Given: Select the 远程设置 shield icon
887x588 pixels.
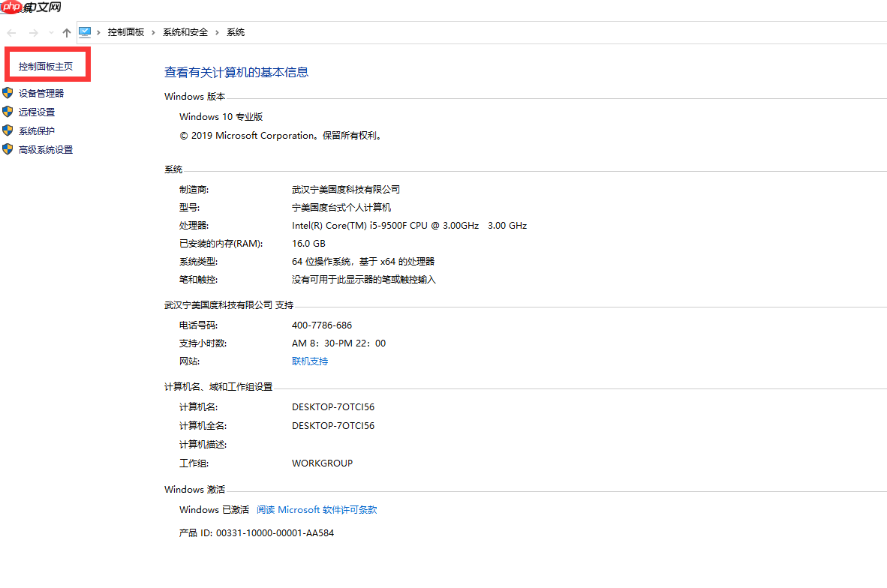Looking at the screenshot, I should click(x=8, y=112).
